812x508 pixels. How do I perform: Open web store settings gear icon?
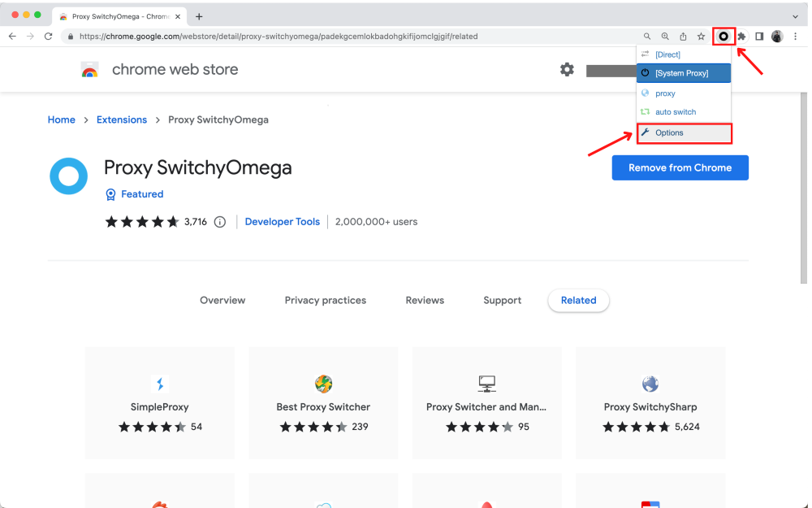[x=567, y=70]
